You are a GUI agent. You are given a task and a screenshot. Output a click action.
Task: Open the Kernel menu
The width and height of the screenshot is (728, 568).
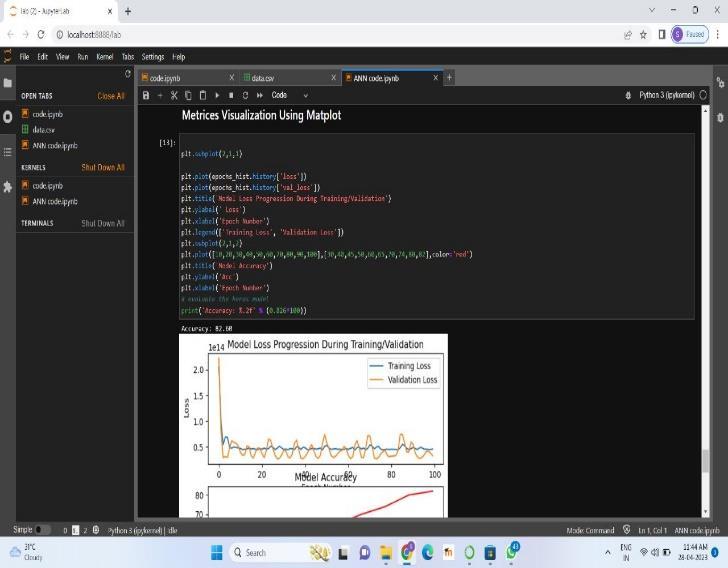[104, 57]
